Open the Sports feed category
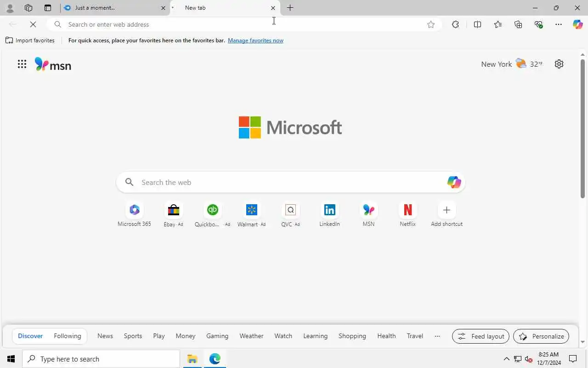This screenshot has height=368, width=588. coord(133,336)
